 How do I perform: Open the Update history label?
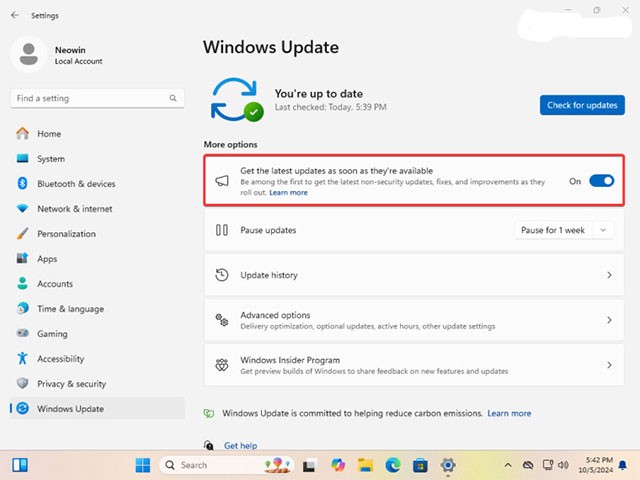tap(269, 275)
